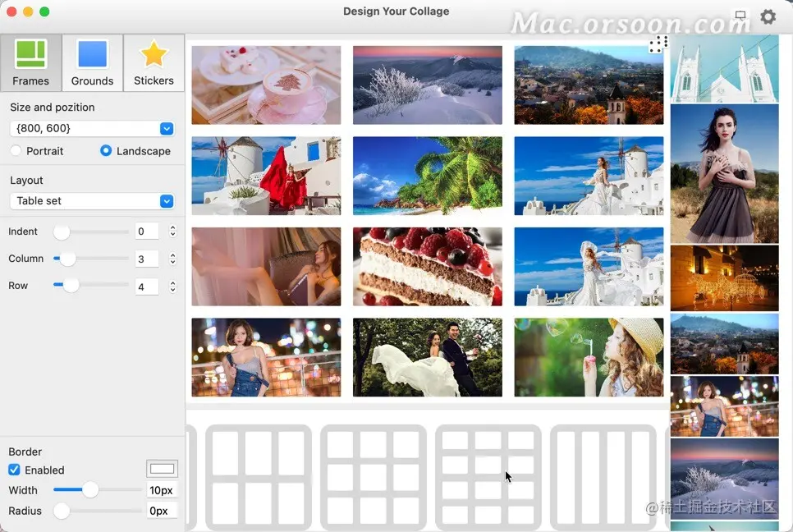Click the Indent stepper arrows
793x532 pixels.
(172, 231)
